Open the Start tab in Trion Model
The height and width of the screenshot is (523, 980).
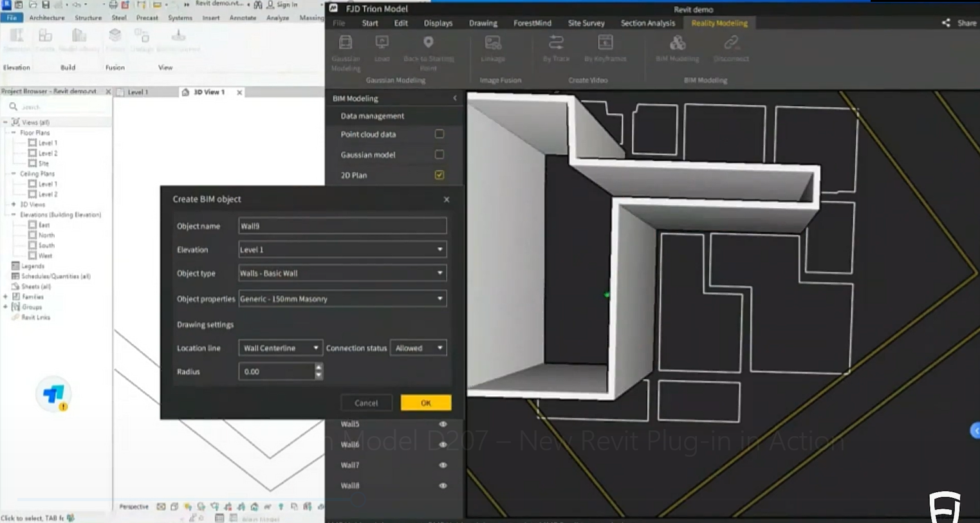(370, 23)
